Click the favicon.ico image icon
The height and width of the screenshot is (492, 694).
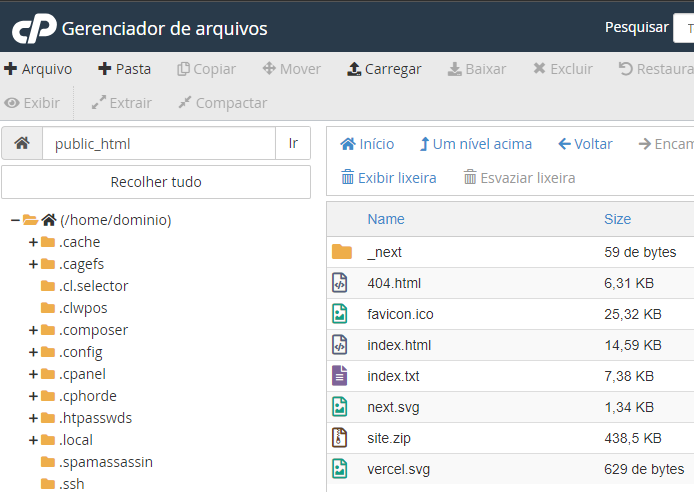340,314
